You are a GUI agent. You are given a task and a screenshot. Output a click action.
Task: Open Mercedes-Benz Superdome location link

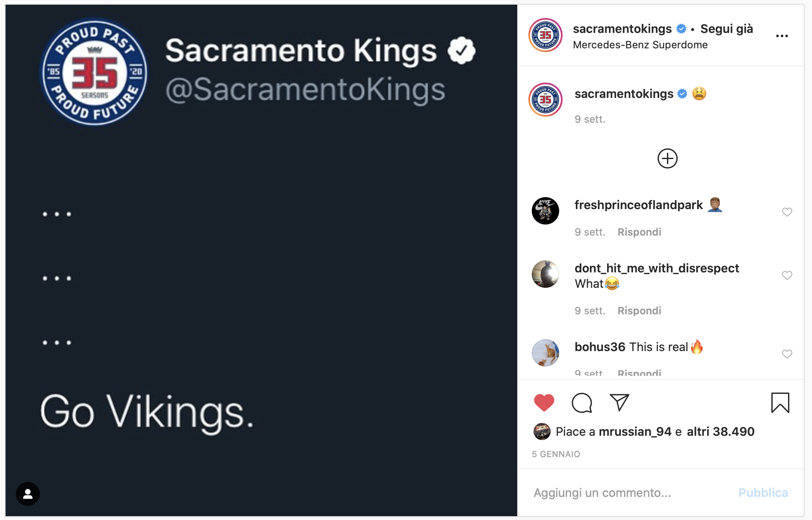coord(640,45)
